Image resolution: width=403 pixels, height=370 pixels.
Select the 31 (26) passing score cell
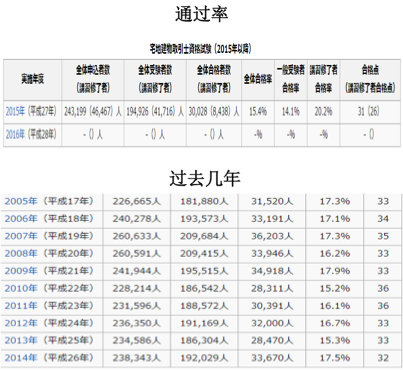coord(370,111)
